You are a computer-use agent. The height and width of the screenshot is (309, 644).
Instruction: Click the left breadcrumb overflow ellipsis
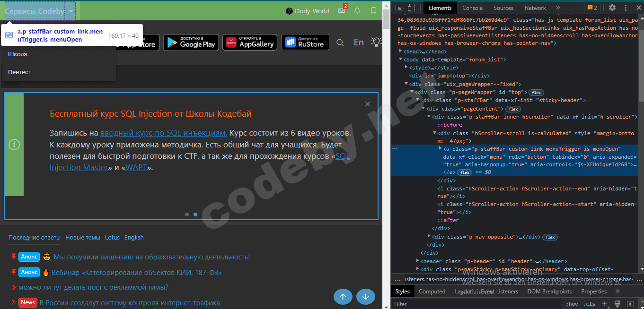[x=398, y=280]
